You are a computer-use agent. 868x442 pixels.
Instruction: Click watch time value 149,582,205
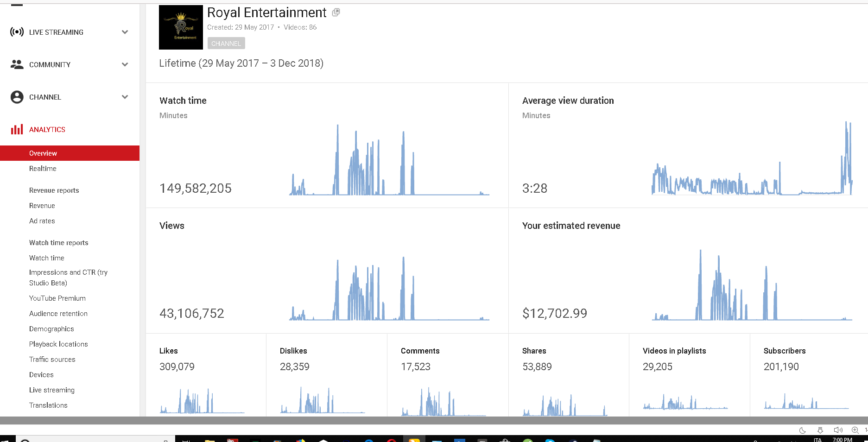pyautogui.click(x=196, y=188)
